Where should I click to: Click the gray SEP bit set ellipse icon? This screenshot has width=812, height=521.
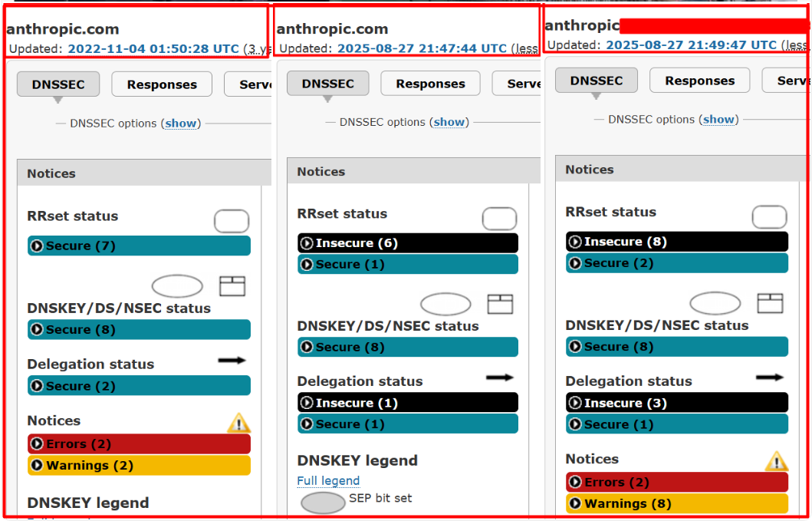323,503
